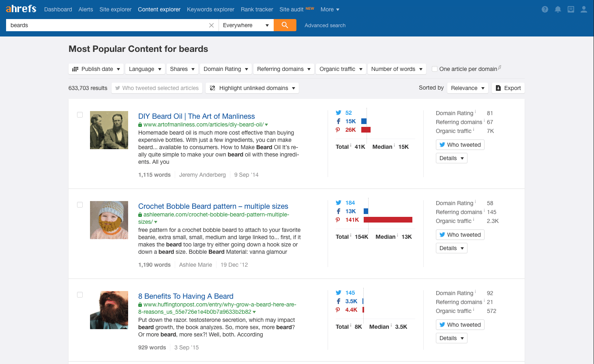Click the bearded man thumbnail image
594x364 pixels.
click(x=109, y=310)
